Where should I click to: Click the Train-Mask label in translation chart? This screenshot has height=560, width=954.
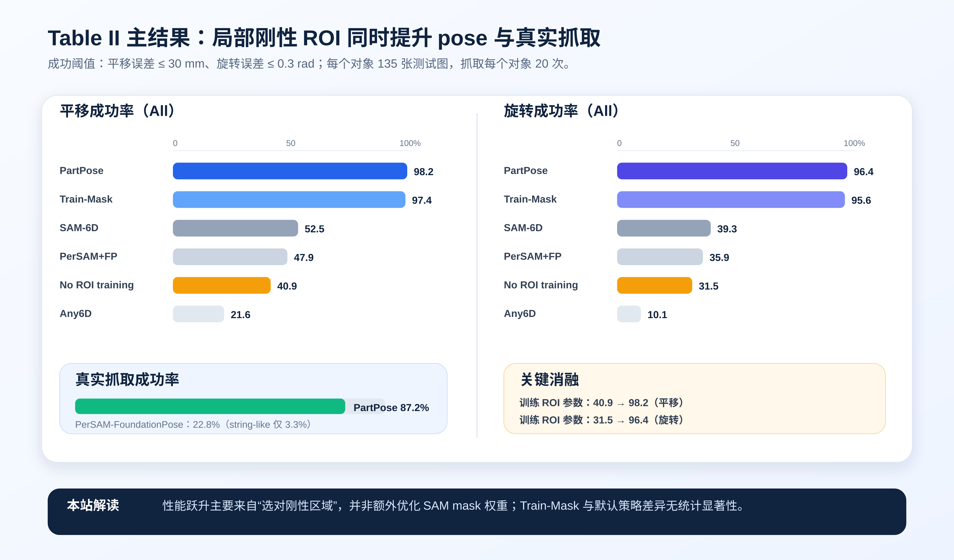86,199
